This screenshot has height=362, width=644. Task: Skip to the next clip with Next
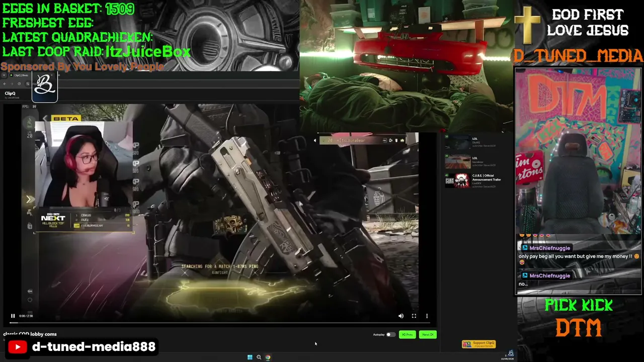pyautogui.click(x=428, y=335)
